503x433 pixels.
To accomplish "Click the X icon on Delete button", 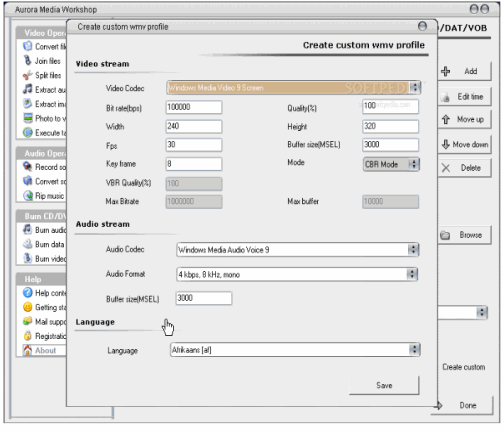I will (x=446, y=168).
